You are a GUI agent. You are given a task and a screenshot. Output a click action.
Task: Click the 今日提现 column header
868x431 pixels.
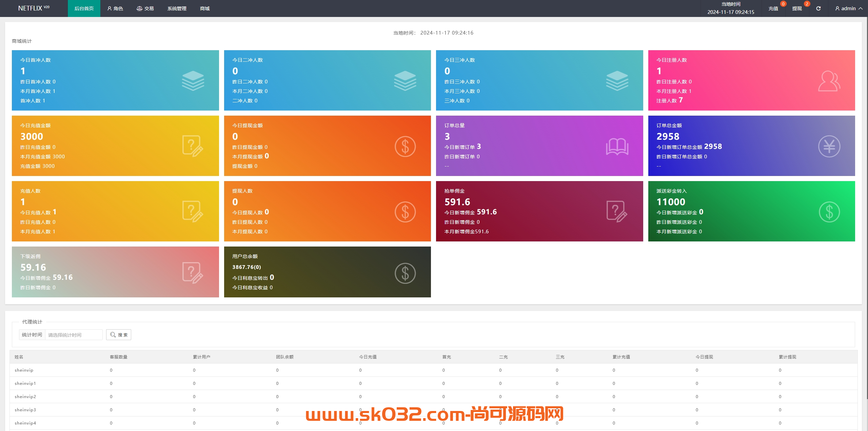point(705,357)
